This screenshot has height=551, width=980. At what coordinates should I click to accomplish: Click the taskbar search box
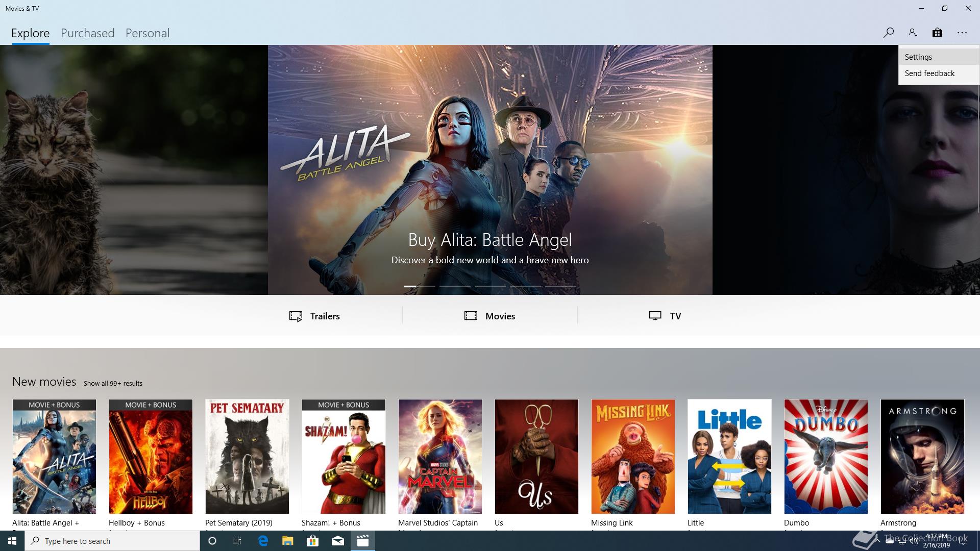click(112, 541)
